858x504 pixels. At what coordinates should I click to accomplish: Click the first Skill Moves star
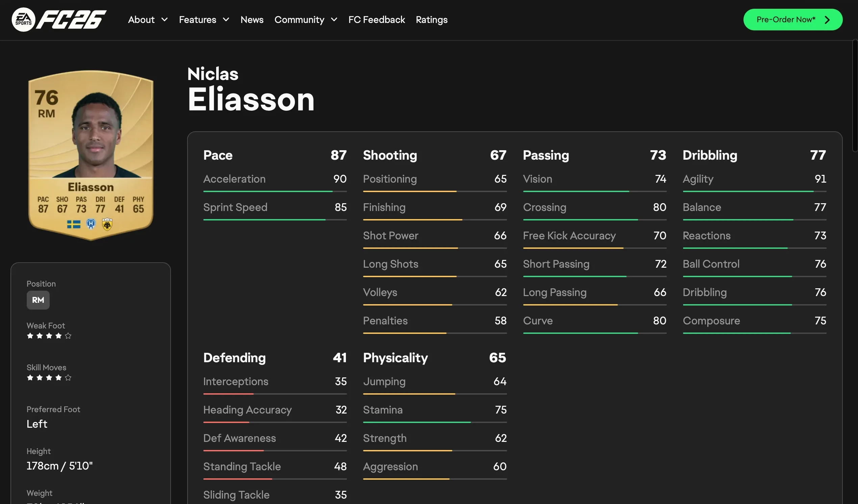click(30, 377)
